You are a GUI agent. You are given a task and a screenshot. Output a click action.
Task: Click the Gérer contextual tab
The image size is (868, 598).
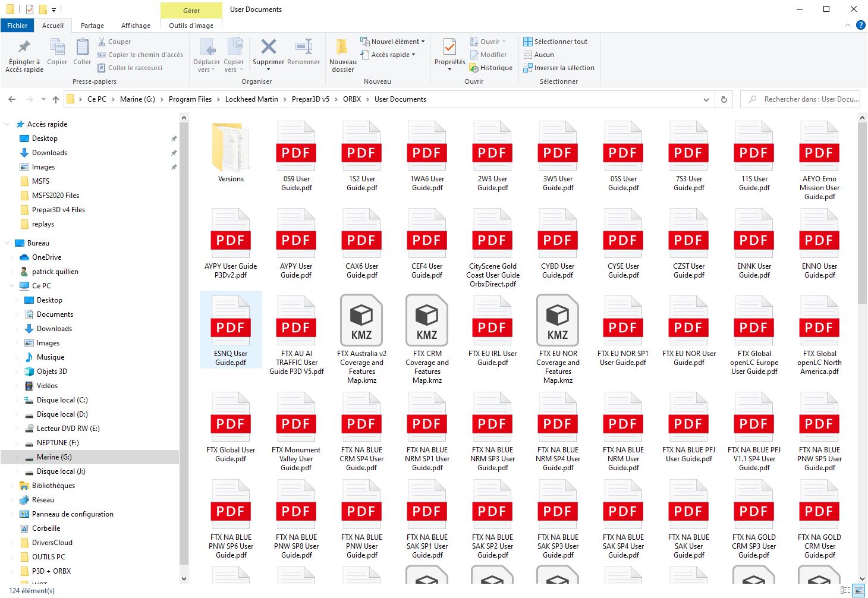click(191, 10)
